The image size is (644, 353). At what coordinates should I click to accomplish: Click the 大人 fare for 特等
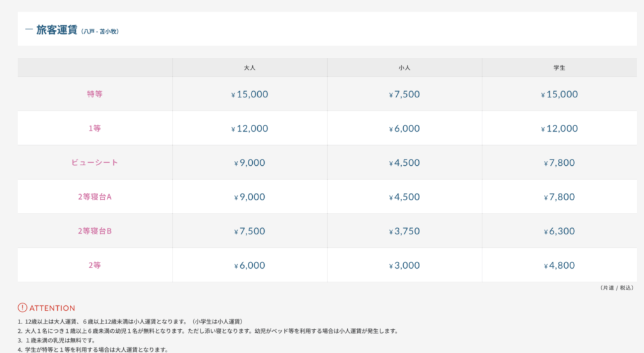click(x=250, y=94)
